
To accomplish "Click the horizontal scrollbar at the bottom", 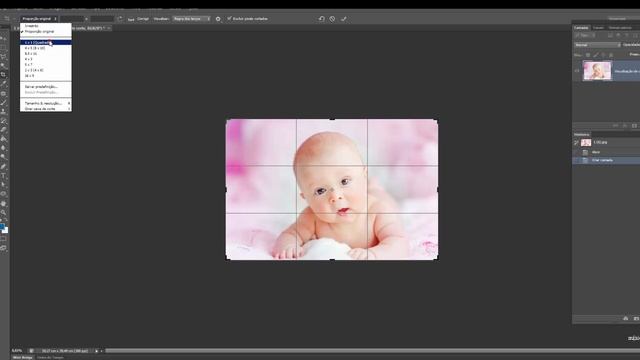I will coord(372,351).
